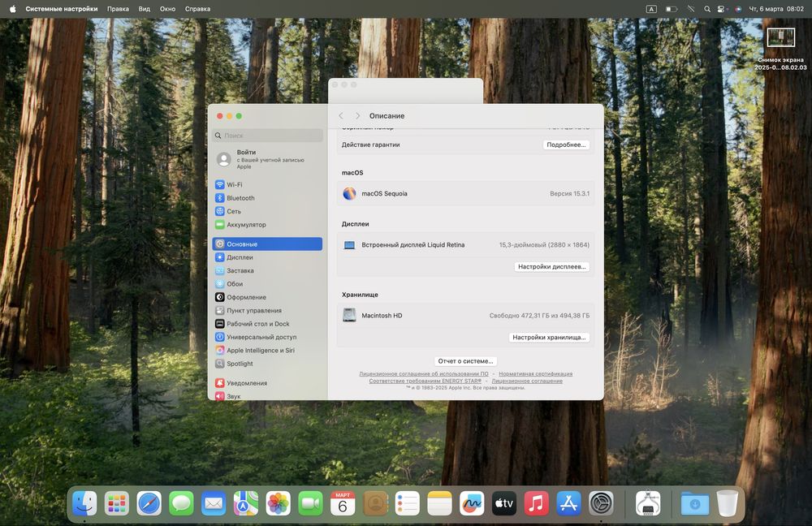The image size is (812, 526).
Task: Open Mail in the Dock
Action: coord(214,503)
